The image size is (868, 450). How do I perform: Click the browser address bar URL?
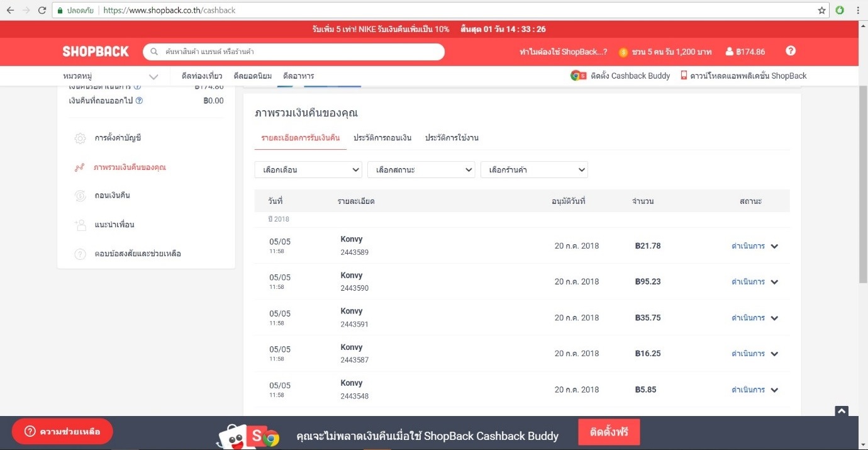(x=169, y=11)
